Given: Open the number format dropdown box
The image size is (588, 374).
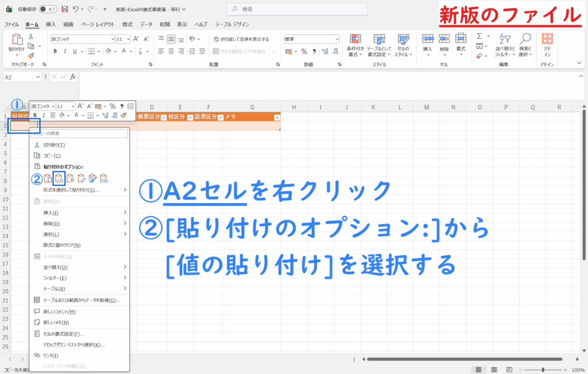Looking at the screenshot, I should point(336,39).
